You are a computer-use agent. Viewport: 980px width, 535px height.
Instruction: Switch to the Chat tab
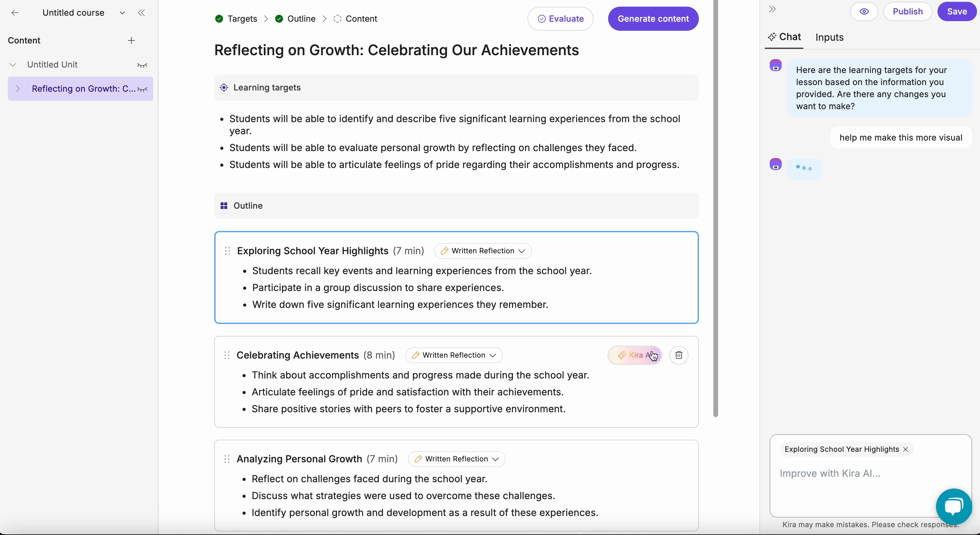(x=784, y=37)
